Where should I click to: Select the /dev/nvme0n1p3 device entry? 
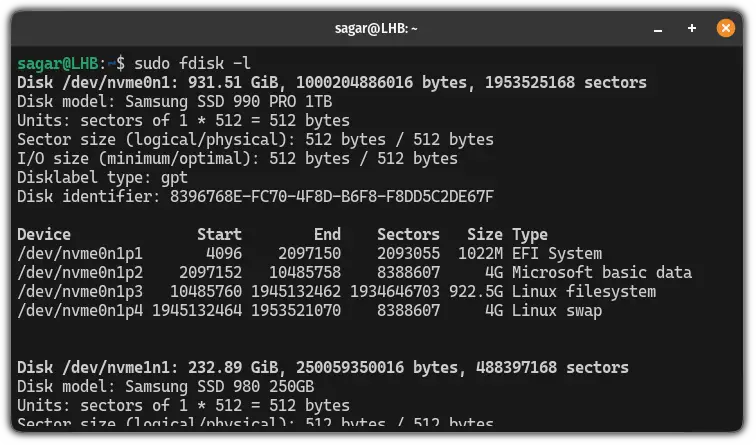(80, 292)
